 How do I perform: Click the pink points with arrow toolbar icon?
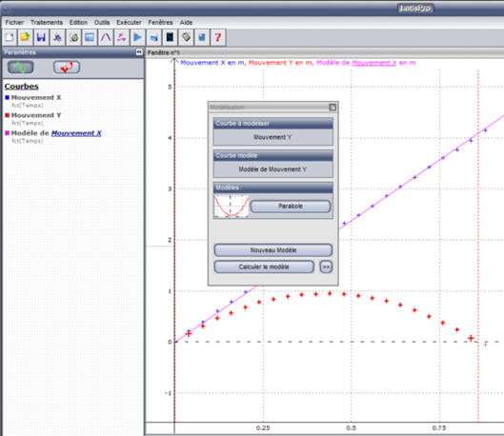click(x=122, y=37)
